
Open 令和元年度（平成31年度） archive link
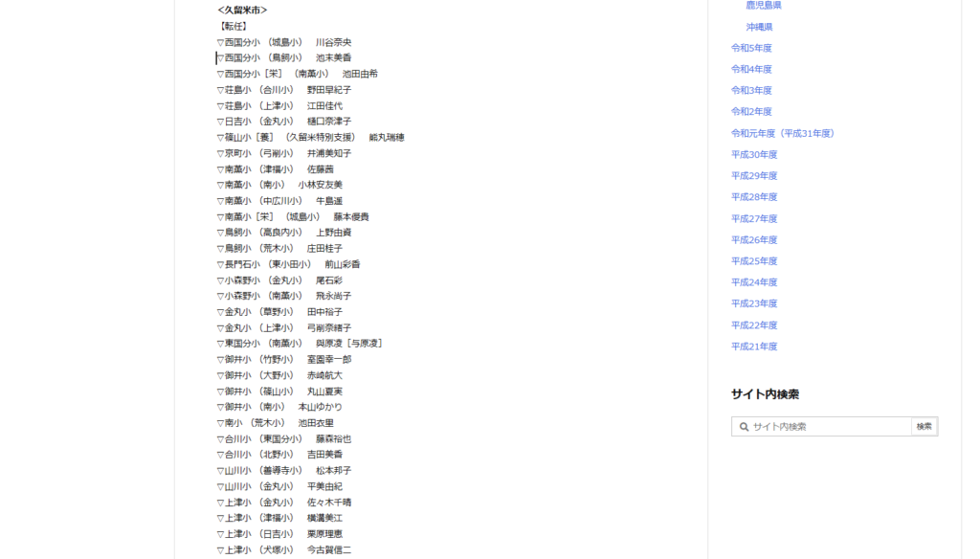tap(783, 133)
